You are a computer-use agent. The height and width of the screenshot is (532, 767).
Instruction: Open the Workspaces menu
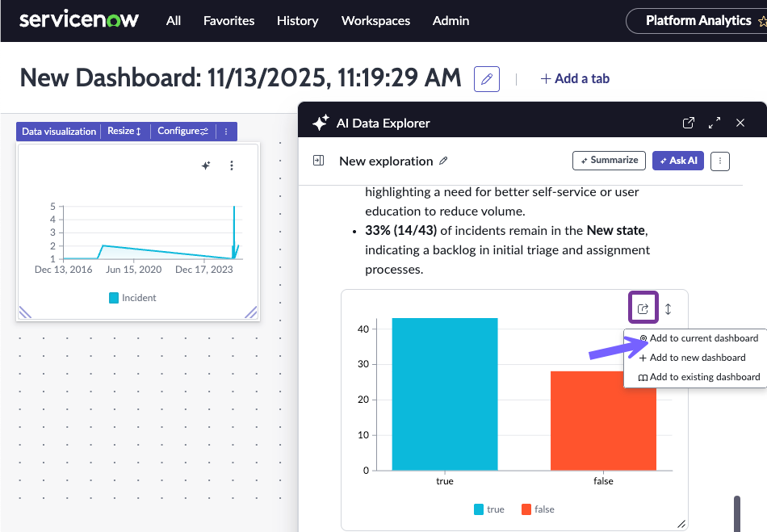(375, 20)
